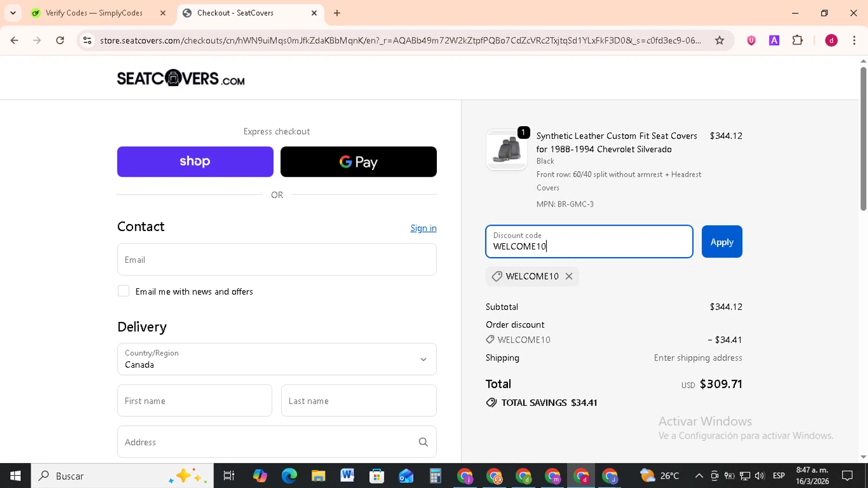The height and width of the screenshot is (488, 868).
Task: Open the Chrome three-dot menu
Action: [x=854, y=40]
